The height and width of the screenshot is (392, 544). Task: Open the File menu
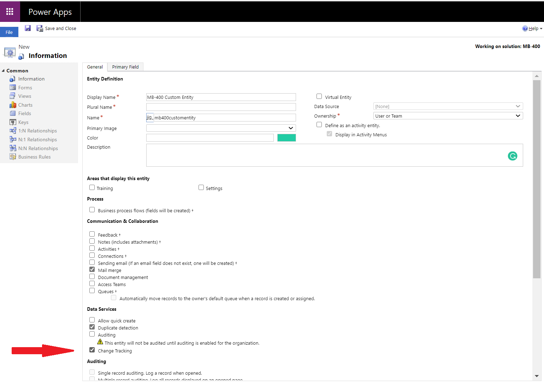point(9,32)
